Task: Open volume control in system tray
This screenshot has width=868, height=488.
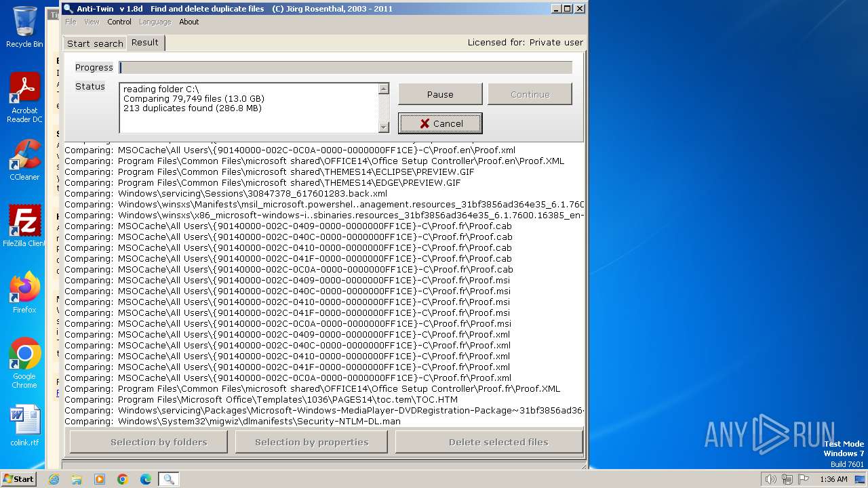Action: click(x=770, y=479)
